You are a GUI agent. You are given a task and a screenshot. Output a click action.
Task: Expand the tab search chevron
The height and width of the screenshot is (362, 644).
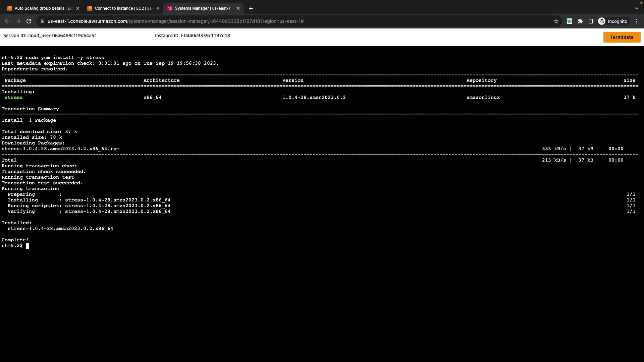pyautogui.click(x=636, y=8)
